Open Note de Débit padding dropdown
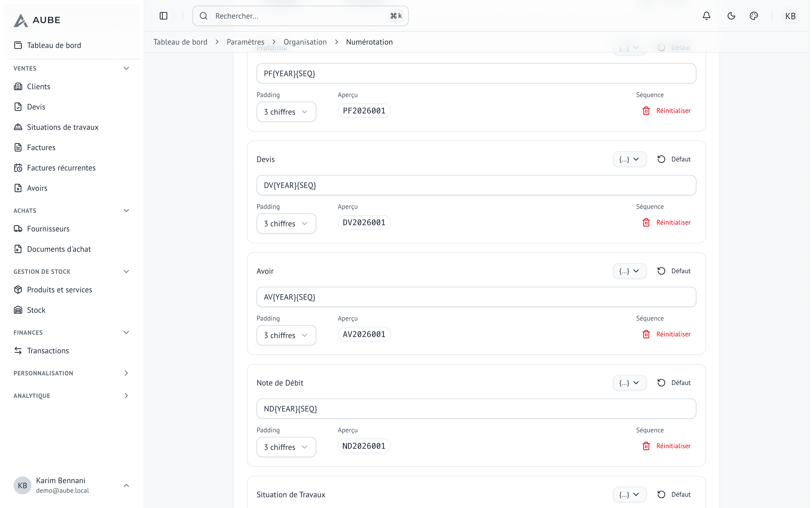Image resolution: width=812 pixels, height=508 pixels. 286,447
